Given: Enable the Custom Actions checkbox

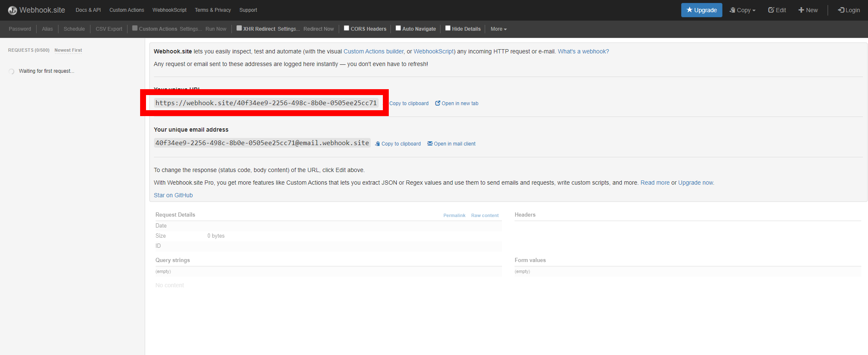Looking at the screenshot, I should click(x=135, y=28).
